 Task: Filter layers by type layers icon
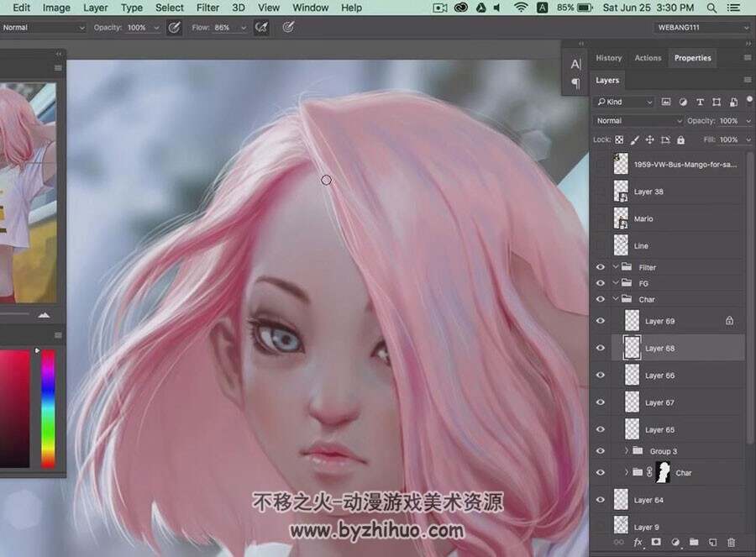tap(700, 102)
